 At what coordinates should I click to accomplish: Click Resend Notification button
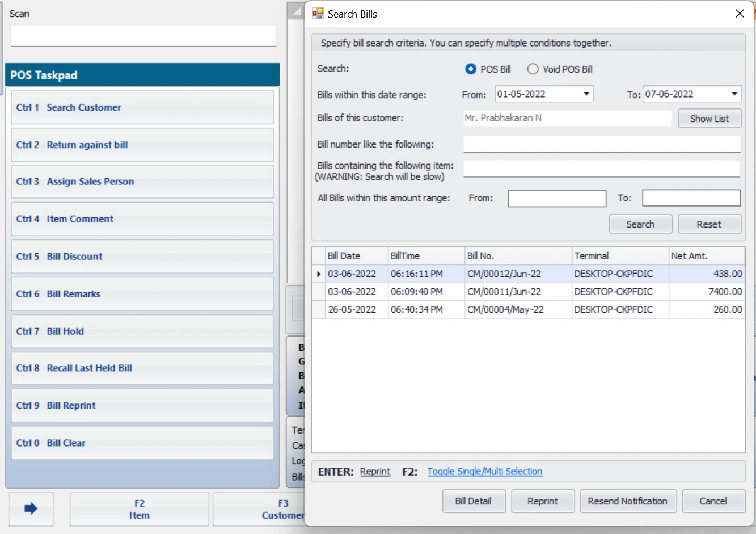(x=627, y=501)
